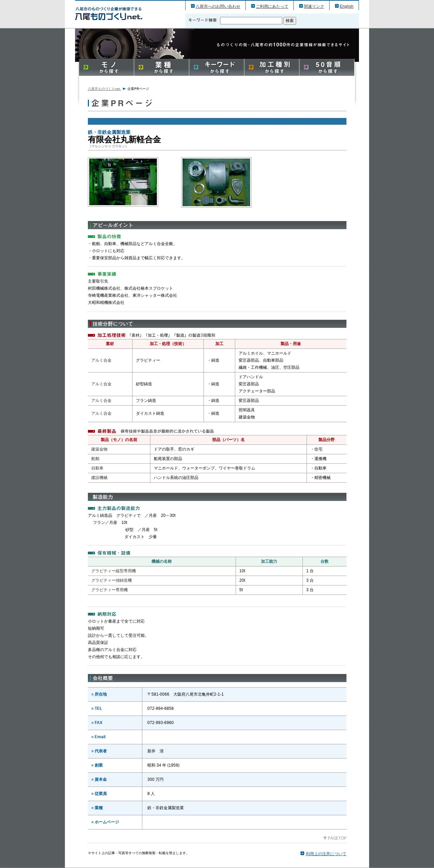
Task: Click 砂型鋳造 table cell
Action: tap(168, 384)
